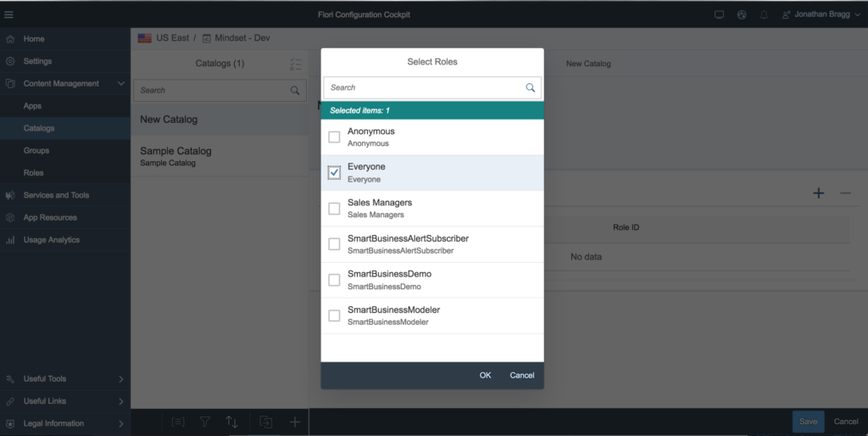Image resolution: width=868 pixels, height=436 pixels.
Task: Click the sort arrows icon in footer
Action: pos(232,422)
